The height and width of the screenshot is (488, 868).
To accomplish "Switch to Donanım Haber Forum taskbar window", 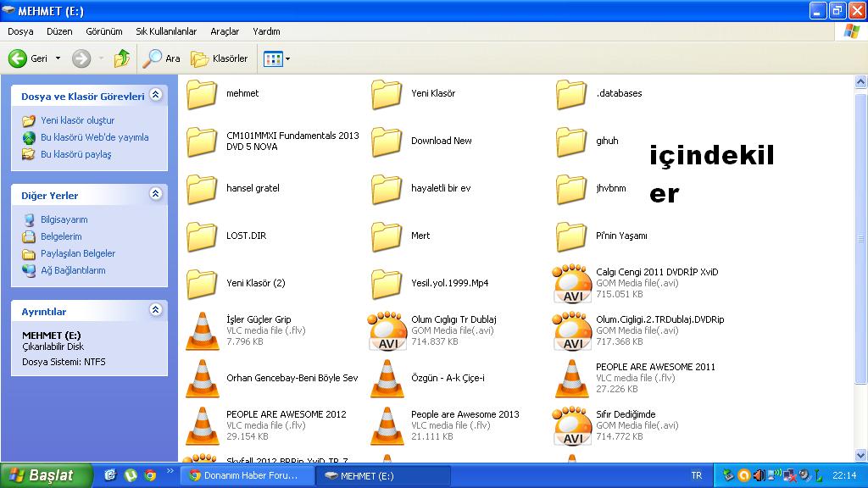I will point(246,476).
